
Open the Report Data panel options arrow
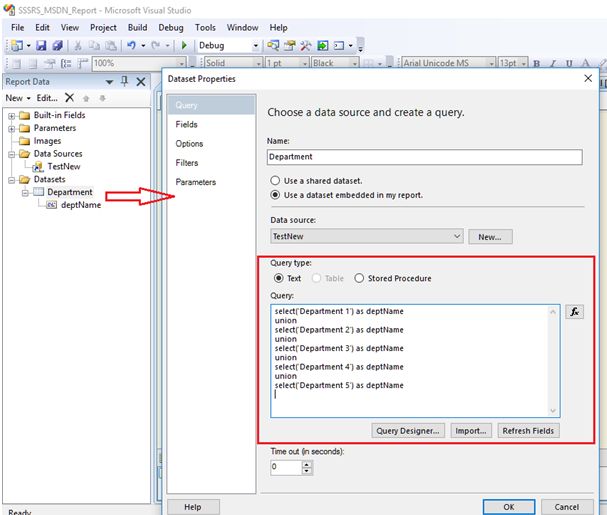[x=110, y=82]
